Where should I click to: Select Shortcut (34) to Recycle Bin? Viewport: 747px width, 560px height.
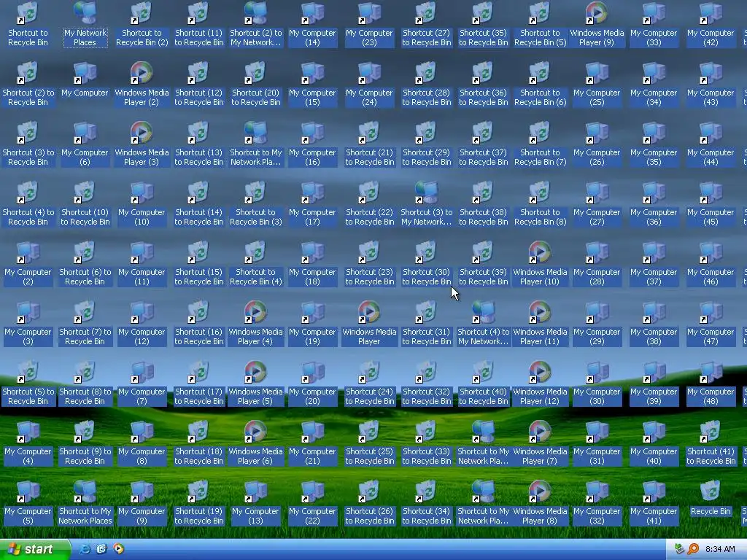(426, 503)
